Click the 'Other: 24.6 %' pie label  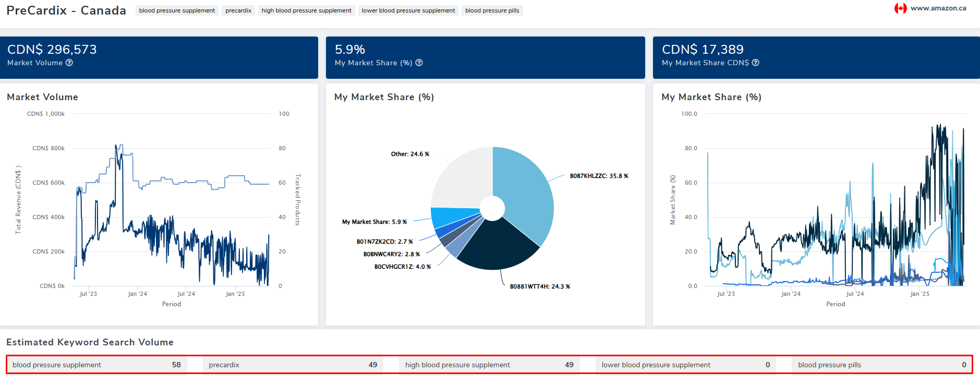(x=410, y=154)
